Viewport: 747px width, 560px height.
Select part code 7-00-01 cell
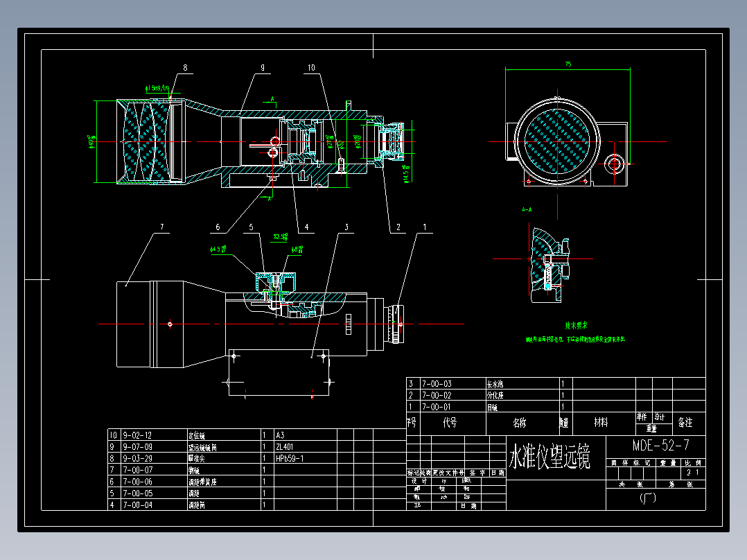437,407
